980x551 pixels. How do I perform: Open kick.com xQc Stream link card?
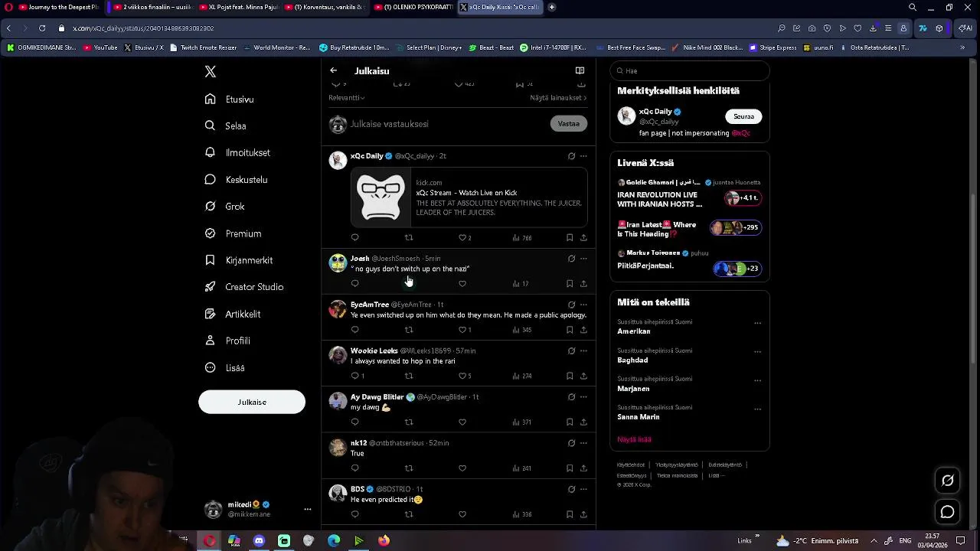tap(469, 198)
